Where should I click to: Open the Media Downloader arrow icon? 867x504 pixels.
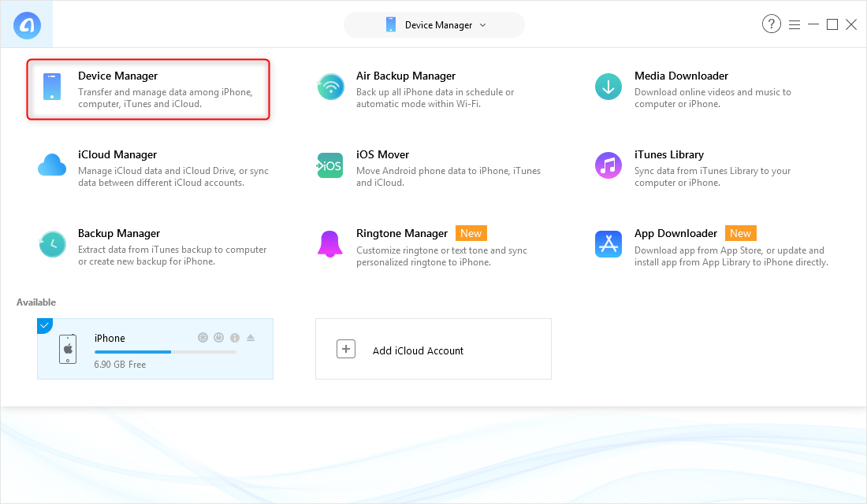[x=608, y=87]
